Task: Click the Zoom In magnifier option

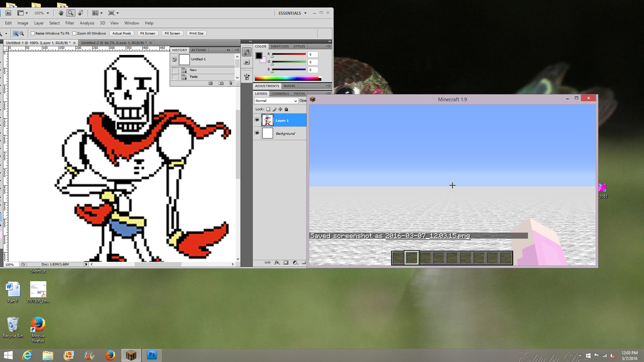Action: [15, 34]
